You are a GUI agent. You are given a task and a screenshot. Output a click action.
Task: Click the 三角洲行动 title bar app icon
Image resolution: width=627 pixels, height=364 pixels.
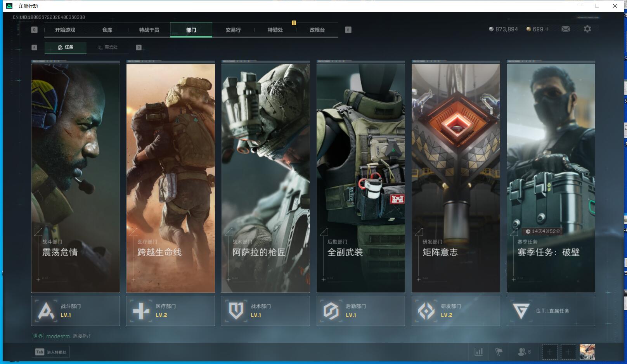9,6
